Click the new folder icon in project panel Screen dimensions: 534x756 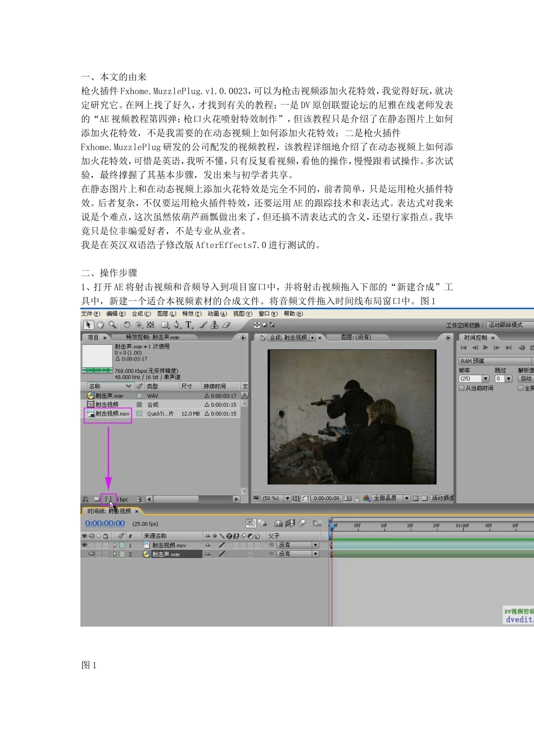click(x=97, y=499)
